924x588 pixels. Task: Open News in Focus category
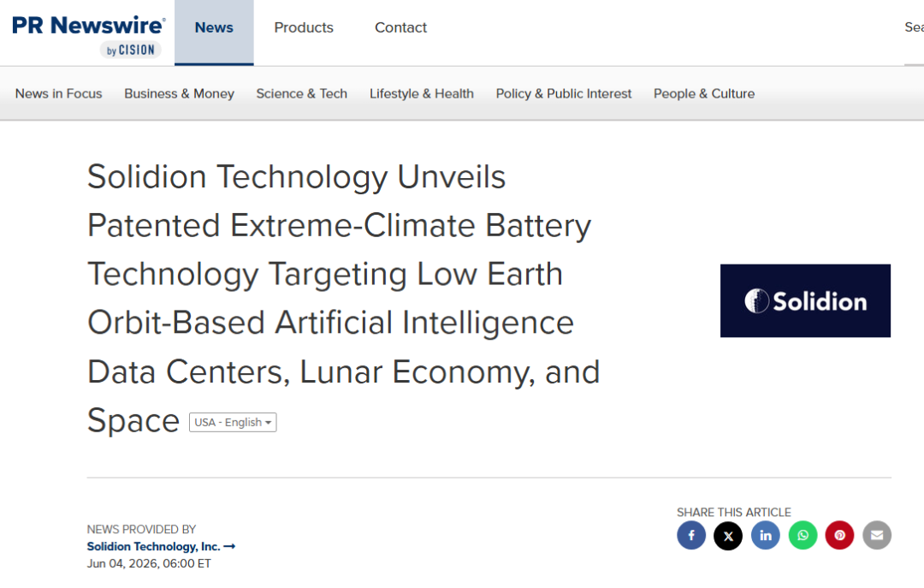[x=58, y=94]
